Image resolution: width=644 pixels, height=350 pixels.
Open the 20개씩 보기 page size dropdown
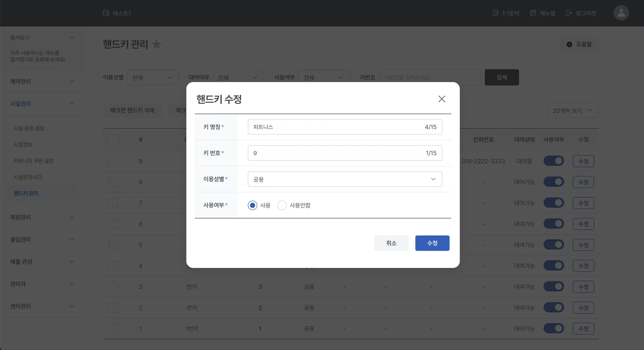[573, 110]
